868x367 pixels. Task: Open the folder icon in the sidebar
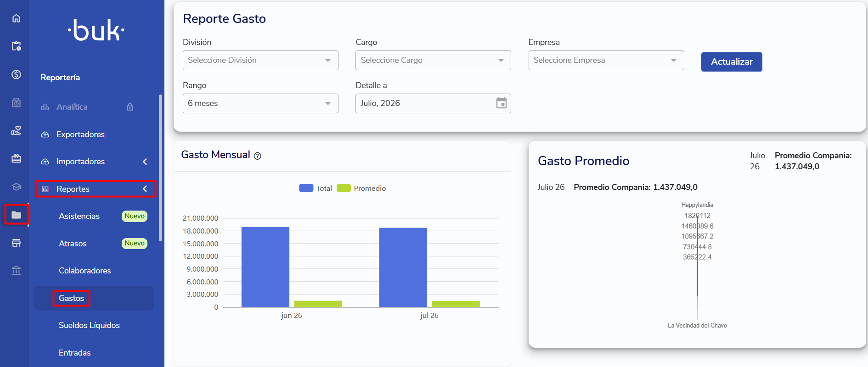coord(16,215)
